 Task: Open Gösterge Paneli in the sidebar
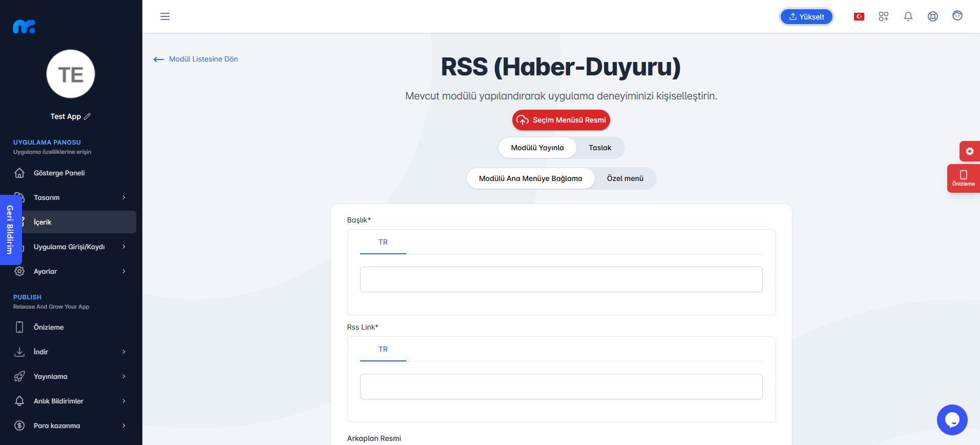[71, 173]
